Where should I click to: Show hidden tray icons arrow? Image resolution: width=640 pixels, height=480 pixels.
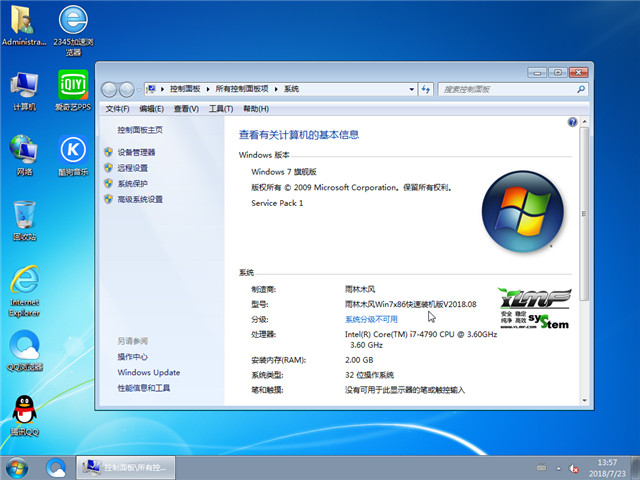558,468
